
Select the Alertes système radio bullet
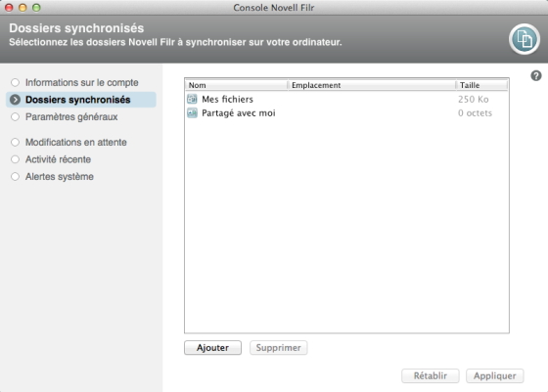click(15, 177)
